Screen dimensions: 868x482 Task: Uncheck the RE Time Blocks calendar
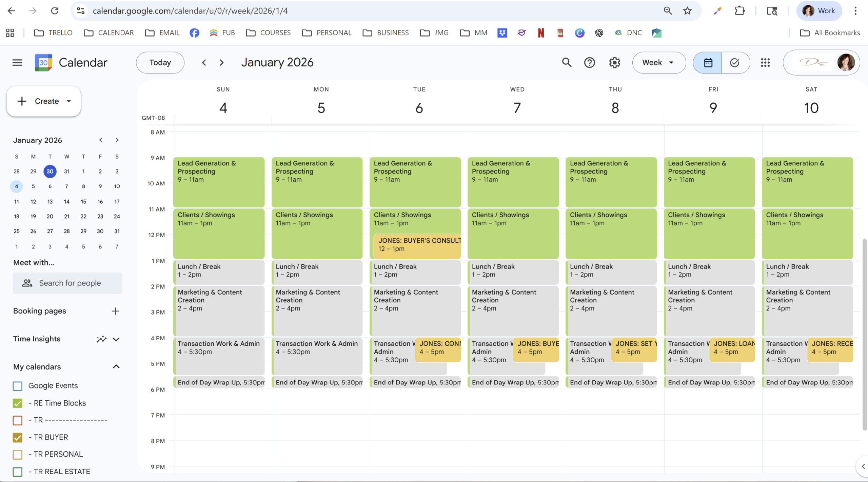coord(18,403)
